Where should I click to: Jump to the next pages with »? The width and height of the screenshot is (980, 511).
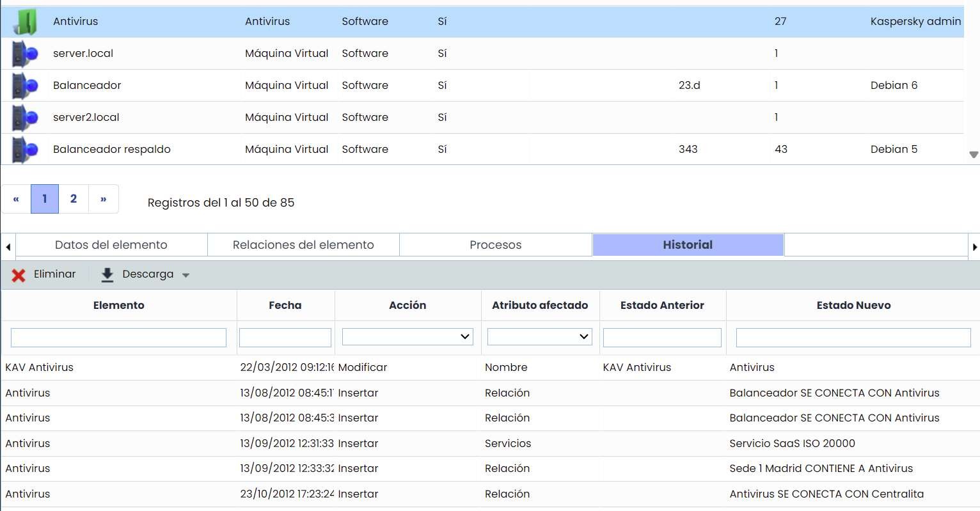coord(103,199)
